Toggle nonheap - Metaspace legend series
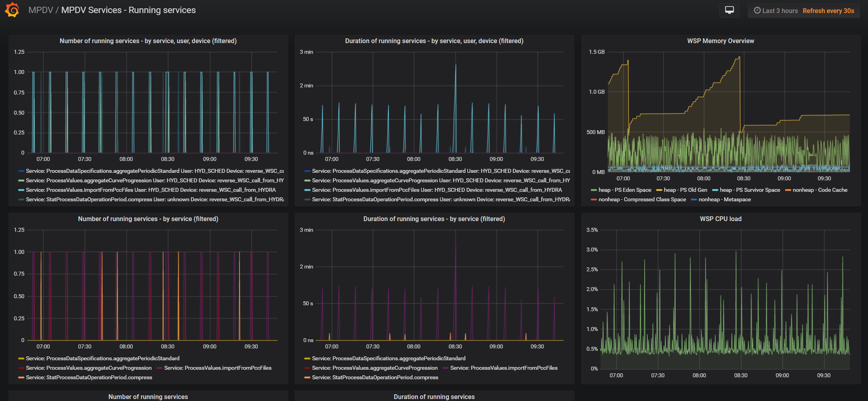Viewport: 868px width, 401px height. (x=724, y=199)
